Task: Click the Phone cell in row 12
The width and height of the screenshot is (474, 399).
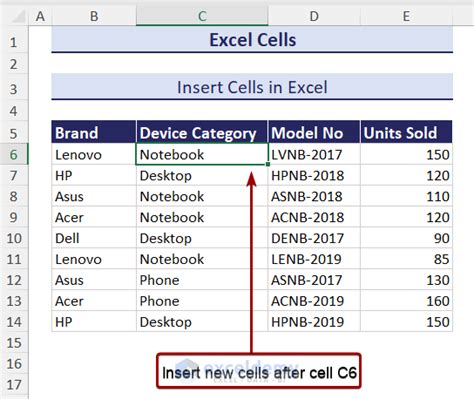Action: 202,280
